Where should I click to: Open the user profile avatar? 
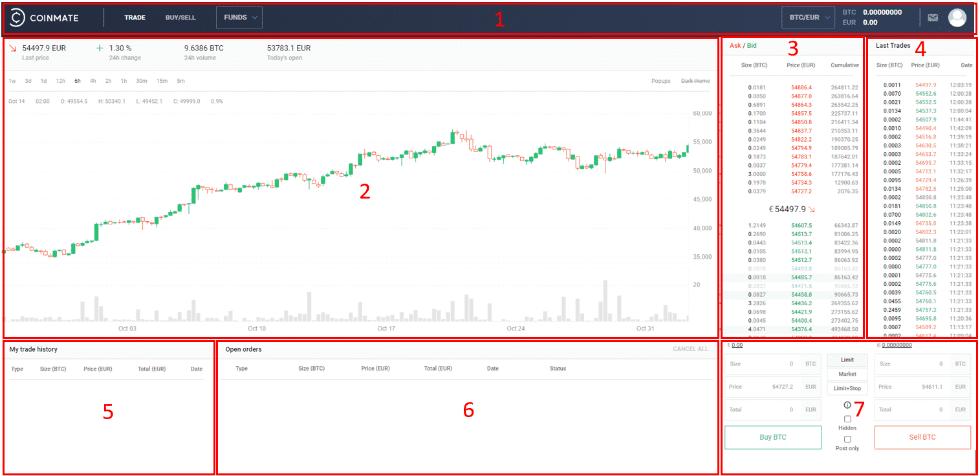(957, 17)
